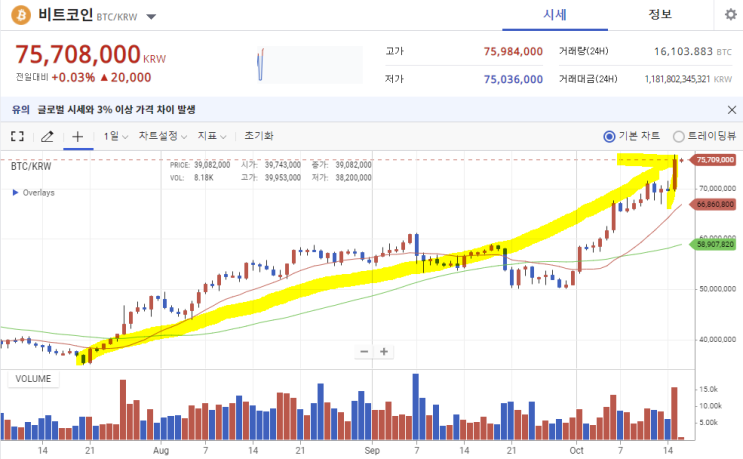Click the 15.0k volume axis label
743x459 pixels.
[708, 389]
